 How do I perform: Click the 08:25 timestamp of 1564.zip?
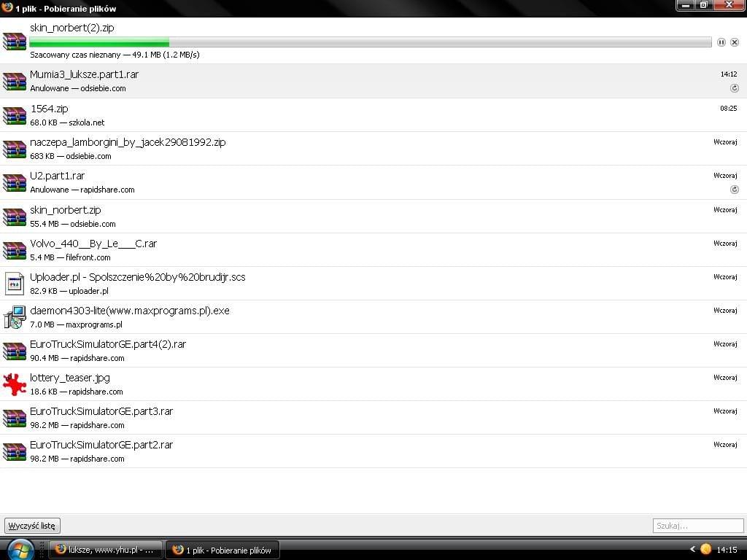coord(729,109)
